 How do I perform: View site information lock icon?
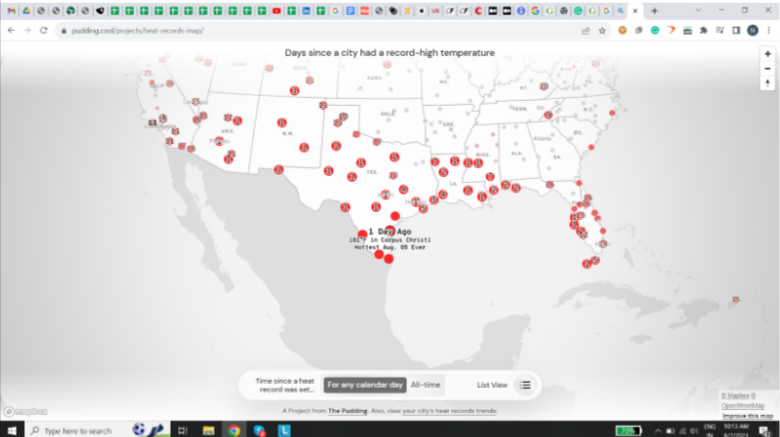click(x=64, y=31)
